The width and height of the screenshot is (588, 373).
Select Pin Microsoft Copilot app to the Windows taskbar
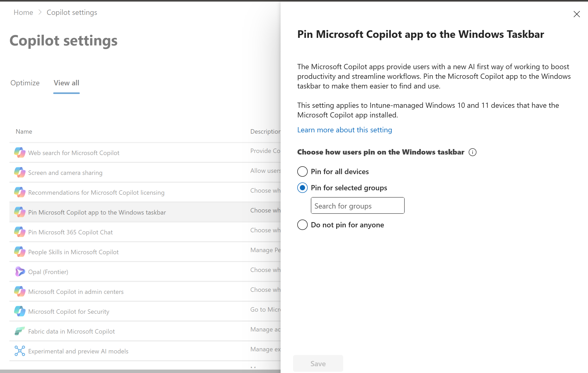pyautogui.click(x=97, y=212)
